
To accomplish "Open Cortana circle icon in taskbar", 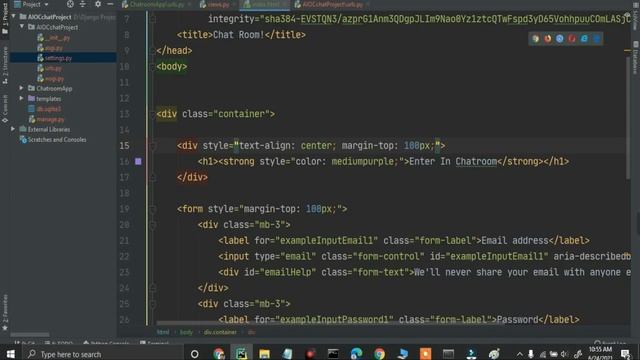I will click(x=195, y=354).
